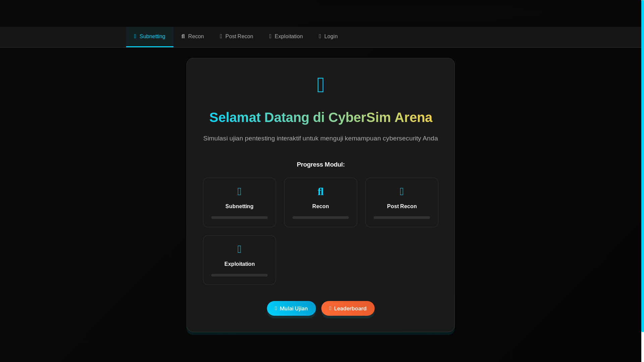Click the Recon card progress bar

tap(321, 218)
